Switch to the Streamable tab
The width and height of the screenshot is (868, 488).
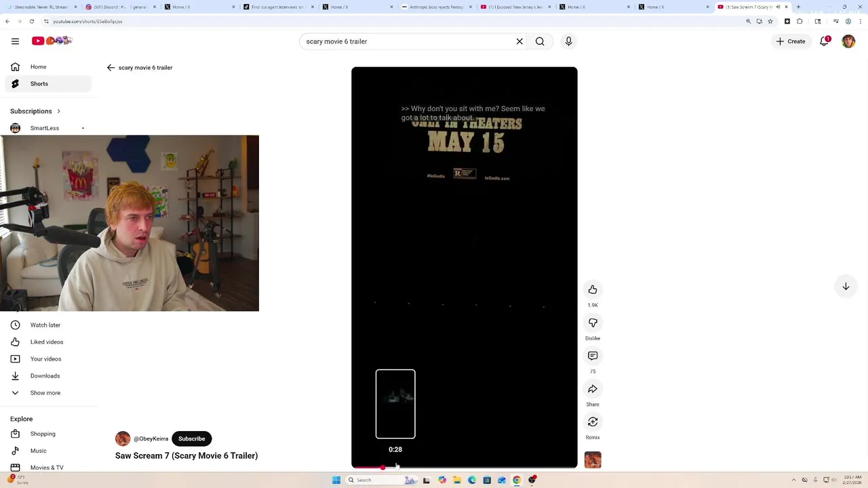41,7
